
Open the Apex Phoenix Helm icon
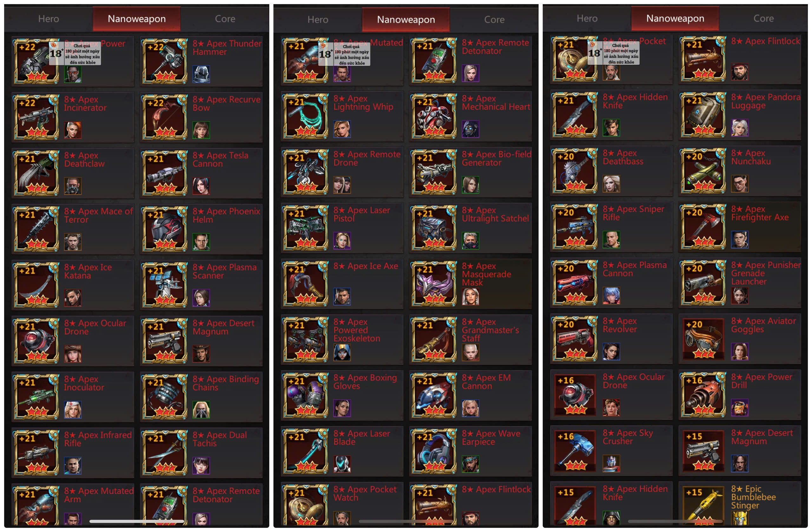click(165, 229)
